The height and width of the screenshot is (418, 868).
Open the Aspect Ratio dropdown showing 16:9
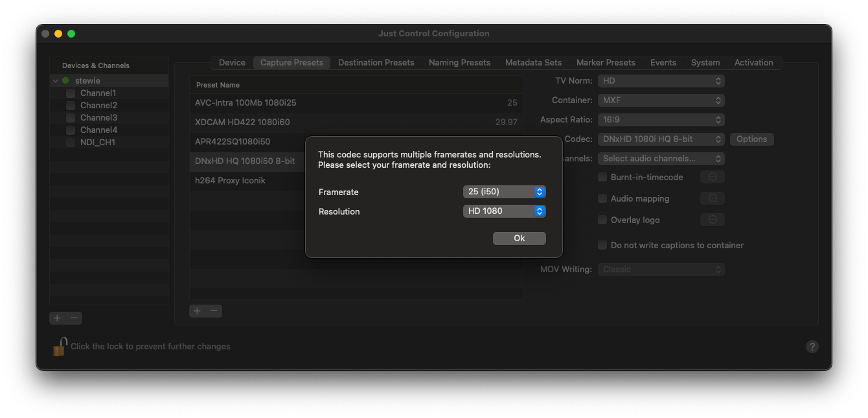661,120
